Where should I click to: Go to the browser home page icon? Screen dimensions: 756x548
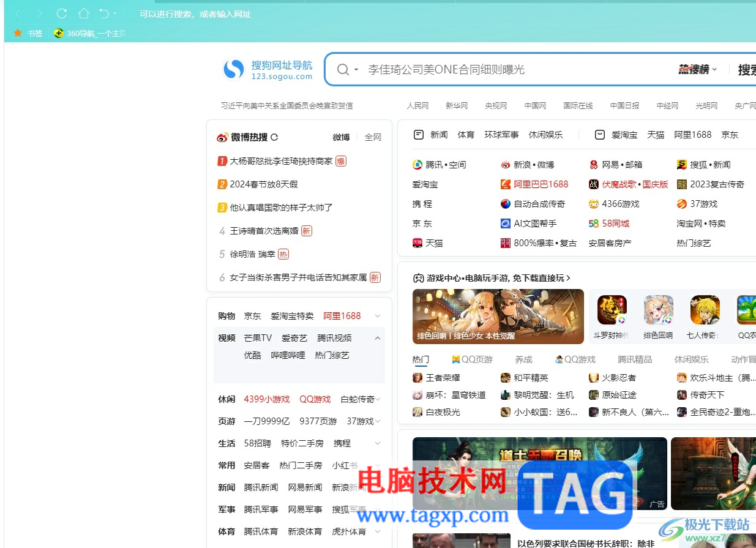[x=84, y=13]
